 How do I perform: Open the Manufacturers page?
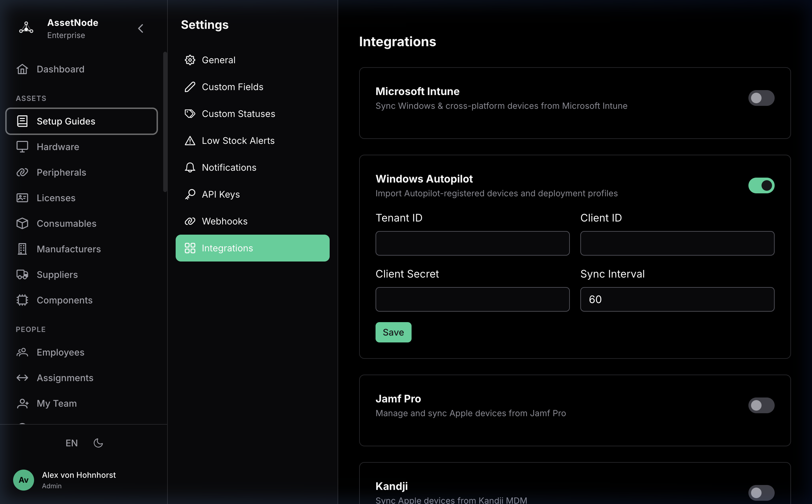(x=82, y=249)
